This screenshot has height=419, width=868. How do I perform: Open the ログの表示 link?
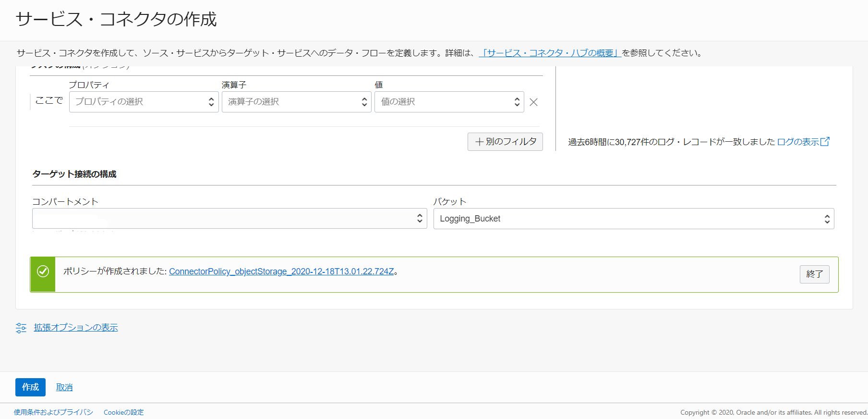(x=798, y=142)
